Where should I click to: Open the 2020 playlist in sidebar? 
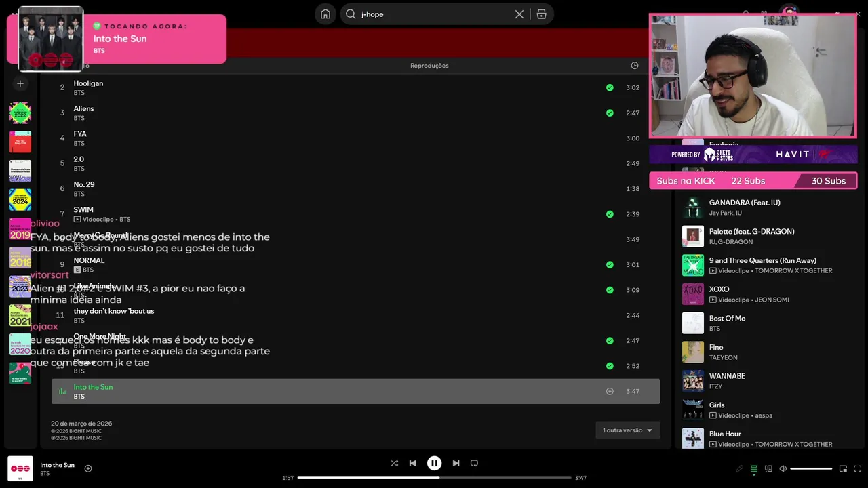(20, 344)
